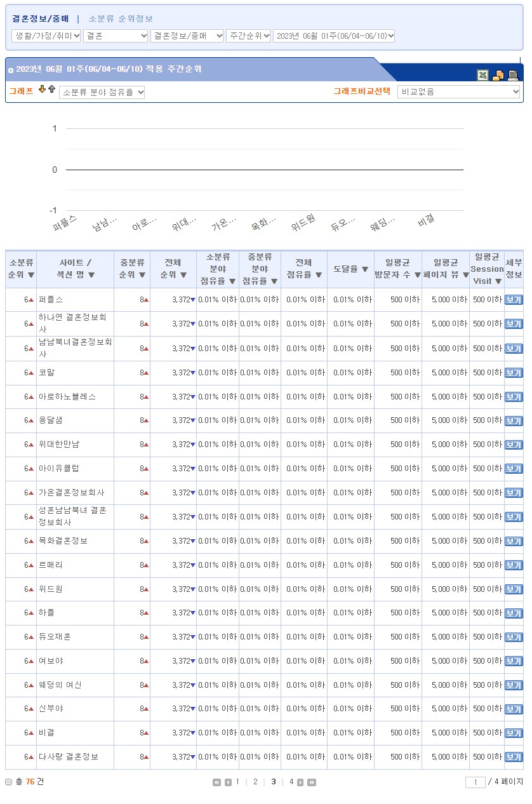
Task: Expand the 그래프비교선택 dropdown showing 비교없음
Action: point(459,92)
